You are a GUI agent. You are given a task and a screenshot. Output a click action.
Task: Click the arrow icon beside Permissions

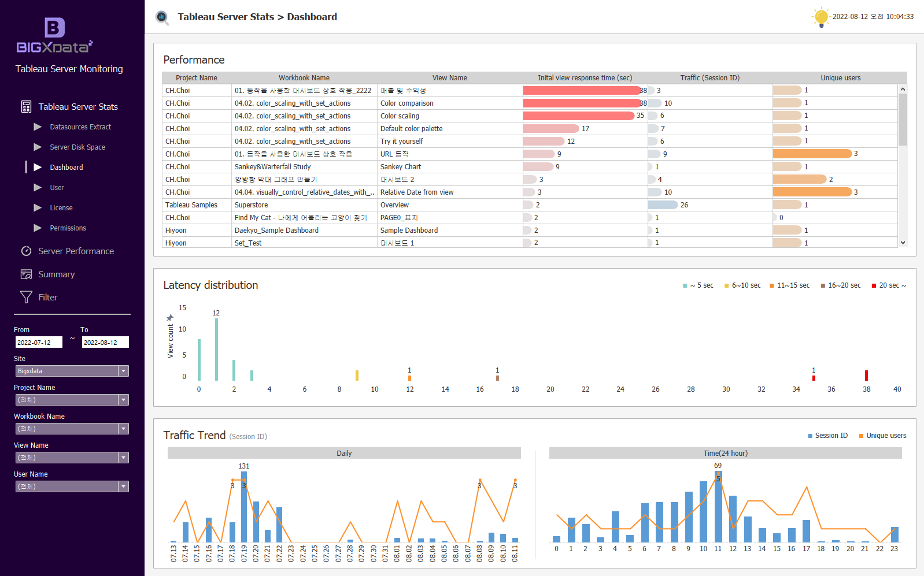click(38, 228)
